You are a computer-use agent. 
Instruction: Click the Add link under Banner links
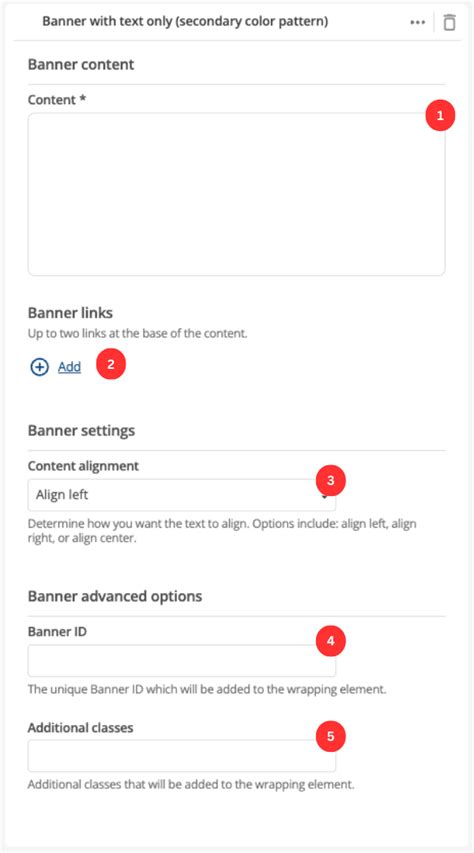(x=70, y=367)
